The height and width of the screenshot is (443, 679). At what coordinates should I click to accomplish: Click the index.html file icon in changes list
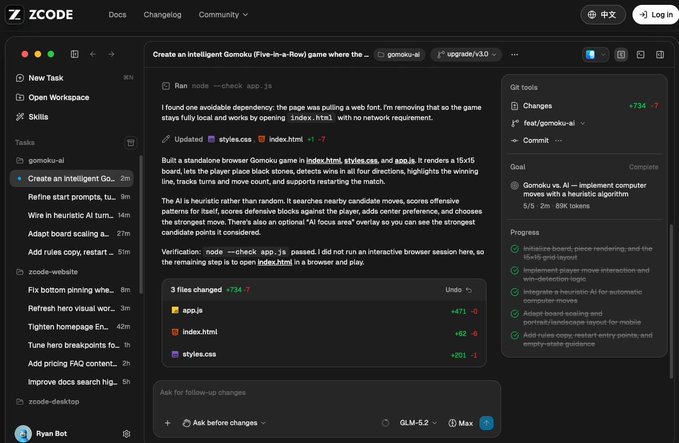pos(175,332)
